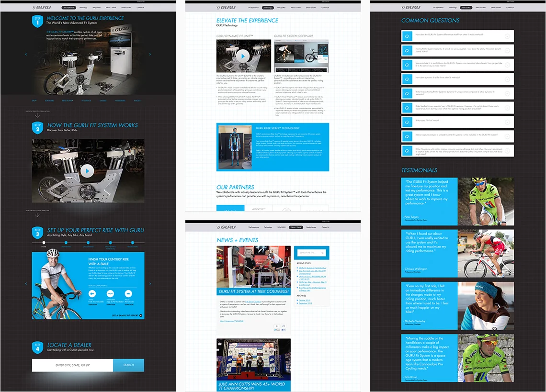
Task: Open vimeo link in Trek Columbus post
Action: click(231, 321)
